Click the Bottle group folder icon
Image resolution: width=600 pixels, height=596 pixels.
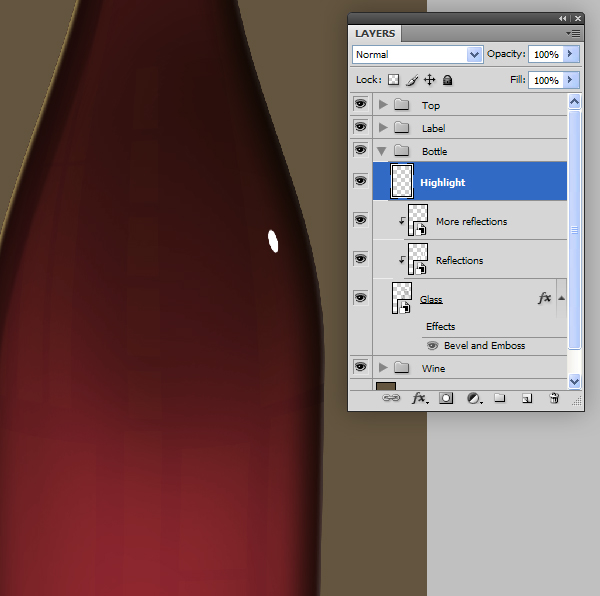[x=401, y=150]
